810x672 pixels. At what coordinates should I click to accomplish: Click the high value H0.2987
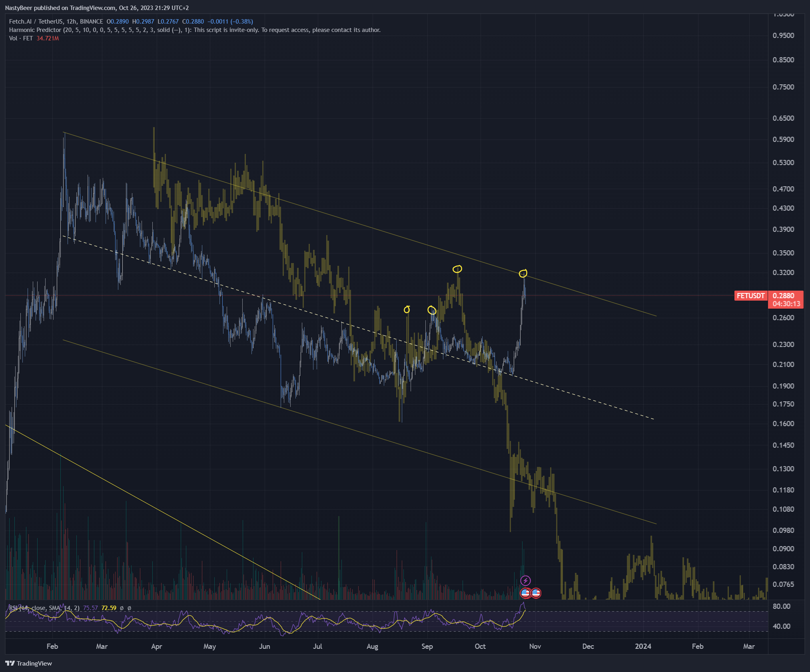click(143, 22)
